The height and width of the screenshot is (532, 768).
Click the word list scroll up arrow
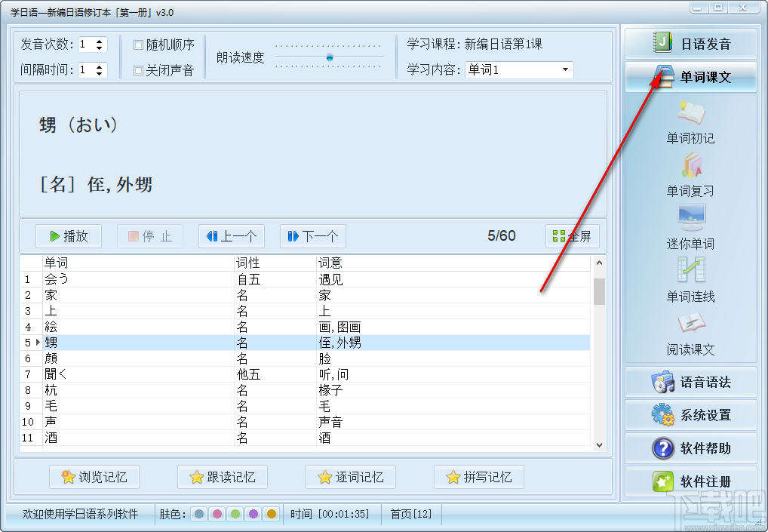point(599,263)
